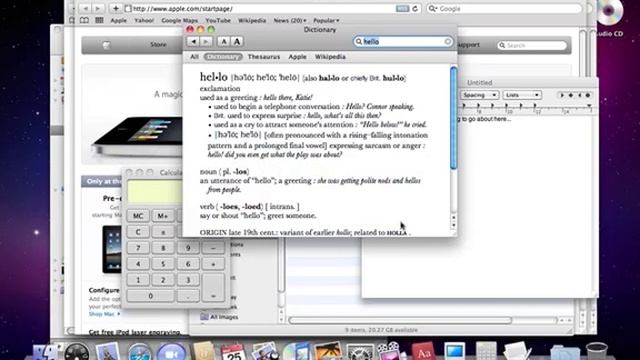The image size is (640, 360).
Task: Switch to the All tab in Dictionary
Action: point(194,57)
